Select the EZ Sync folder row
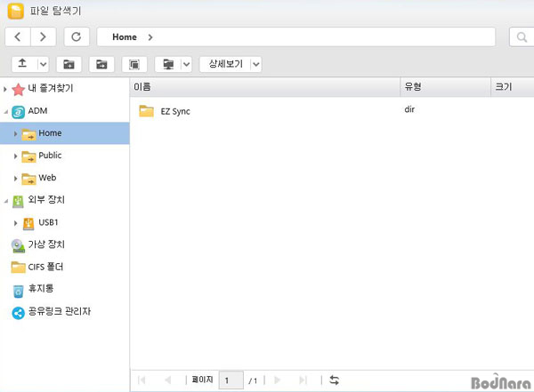 coord(332,111)
